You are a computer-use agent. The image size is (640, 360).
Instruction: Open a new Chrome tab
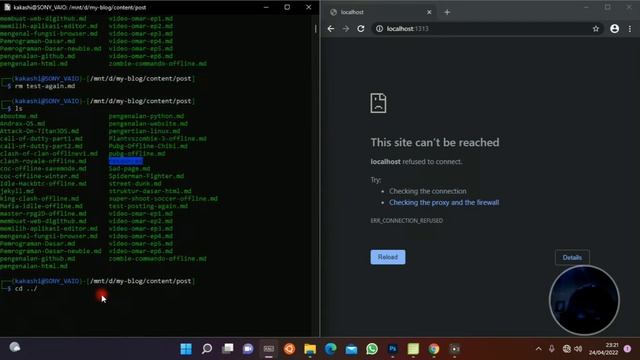pos(447,12)
